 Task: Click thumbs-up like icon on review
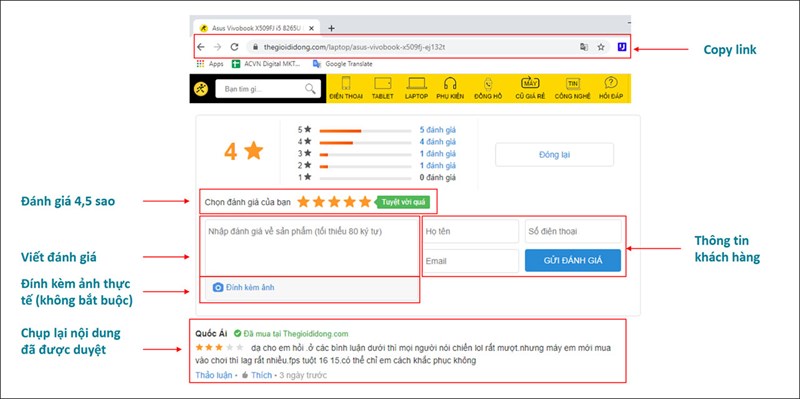point(245,375)
